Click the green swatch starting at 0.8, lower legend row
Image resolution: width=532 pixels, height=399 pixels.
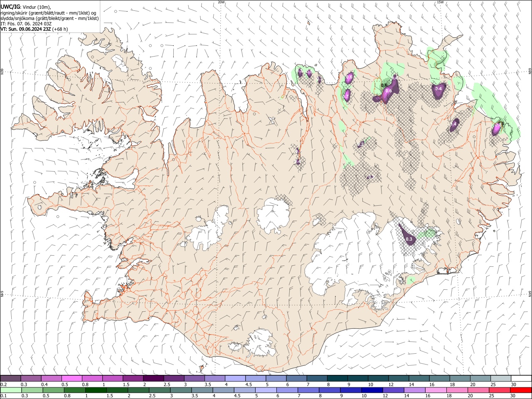[74, 390]
